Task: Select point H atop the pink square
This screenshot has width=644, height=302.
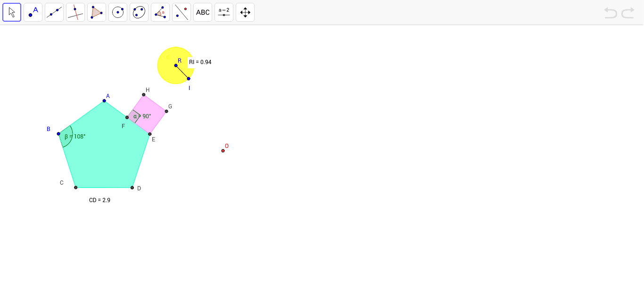Action: click(x=144, y=95)
